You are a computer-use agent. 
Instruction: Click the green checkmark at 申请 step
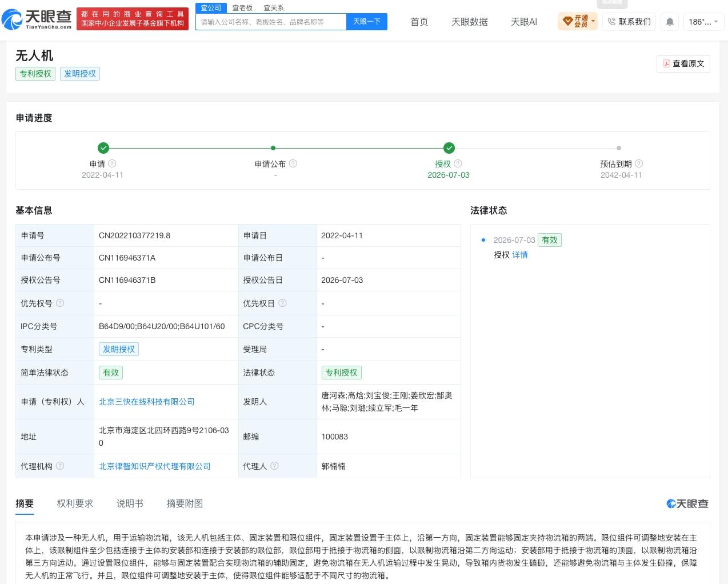(x=103, y=148)
